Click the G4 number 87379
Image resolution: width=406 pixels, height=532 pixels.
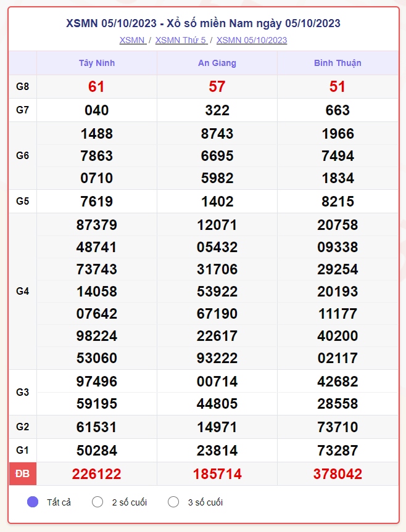click(97, 225)
